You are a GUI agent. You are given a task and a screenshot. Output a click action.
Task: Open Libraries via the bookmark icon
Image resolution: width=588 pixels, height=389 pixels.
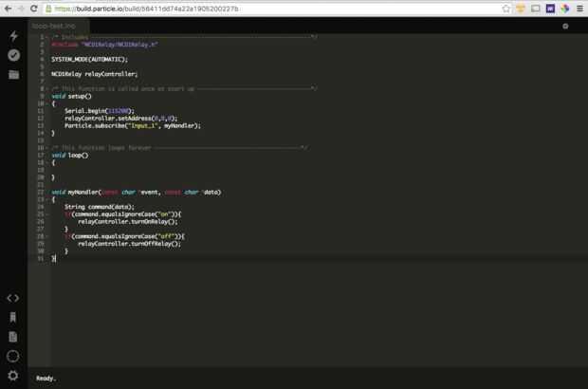tap(13, 317)
